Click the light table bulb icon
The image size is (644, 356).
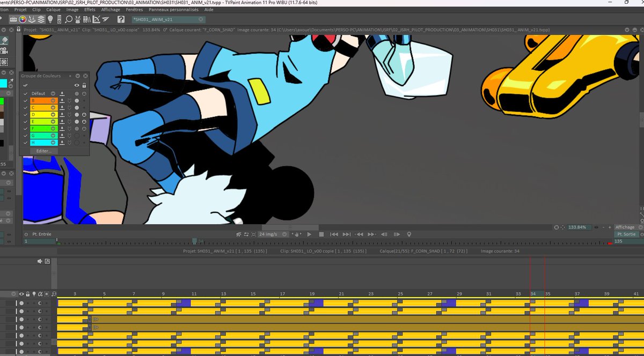point(50,19)
